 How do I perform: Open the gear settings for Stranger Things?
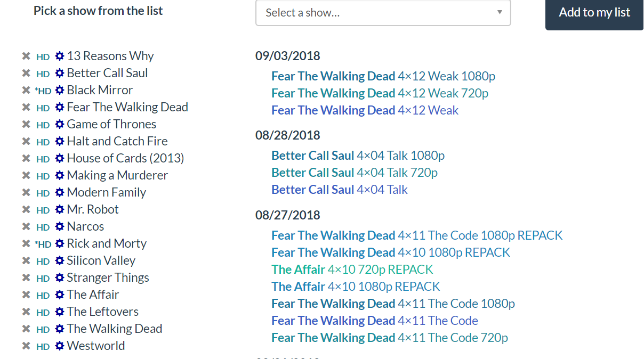pos(60,278)
